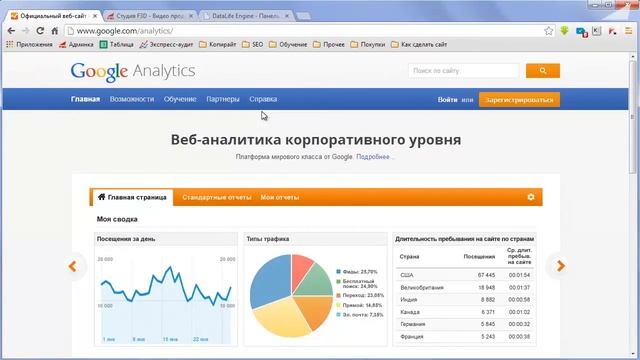Viewport: 640px width, 360px height.
Task: Click the Моя сводка heading
Action: pyautogui.click(x=117, y=219)
